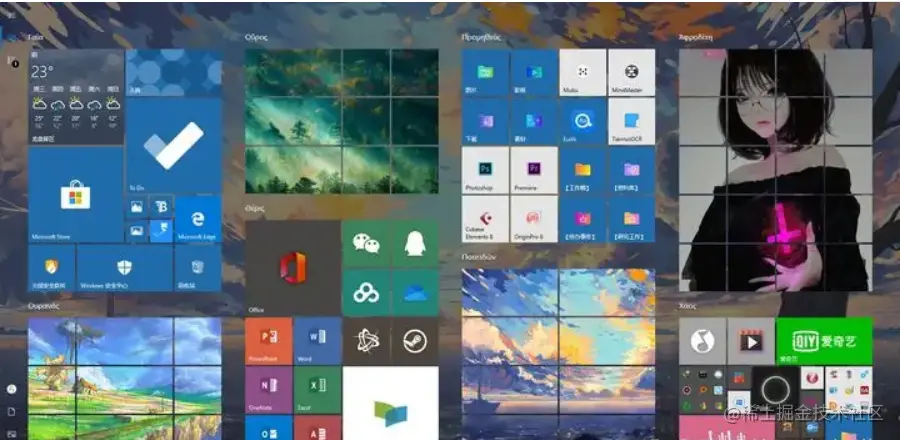
Task: Open the user account icon in sidebar
Action: click(x=11, y=389)
